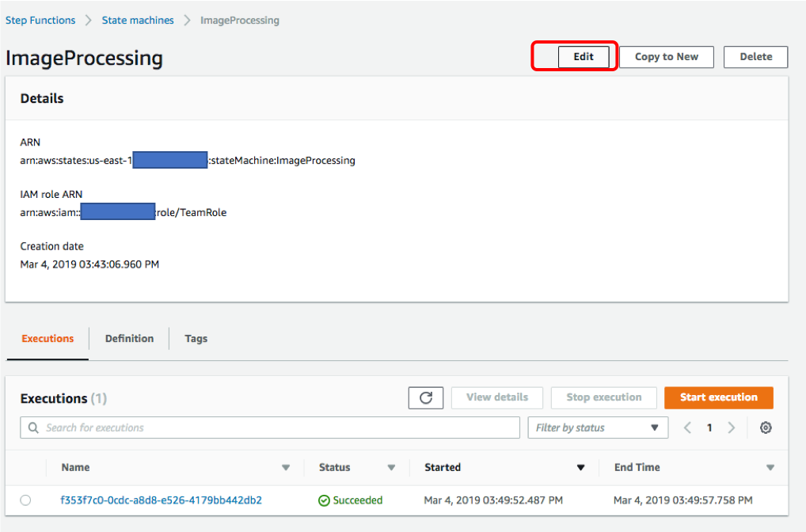This screenshot has width=806, height=532.
Task: Sort executions by Name column arrow
Action: pyautogui.click(x=286, y=468)
